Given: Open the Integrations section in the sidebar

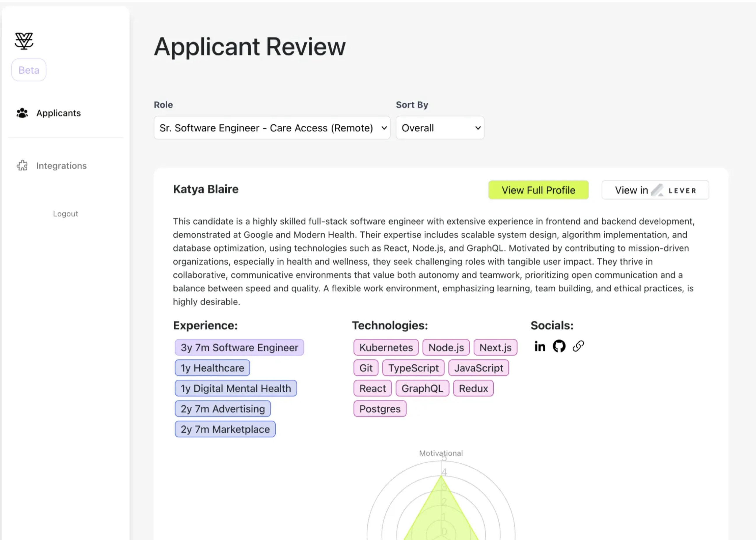Looking at the screenshot, I should coord(61,166).
